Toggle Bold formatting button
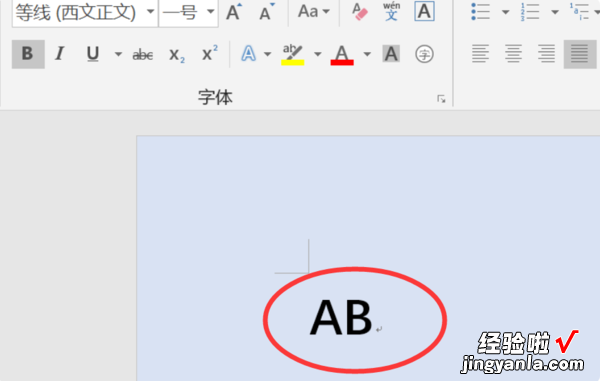This screenshot has width=600, height=381. tap(28, 54)
